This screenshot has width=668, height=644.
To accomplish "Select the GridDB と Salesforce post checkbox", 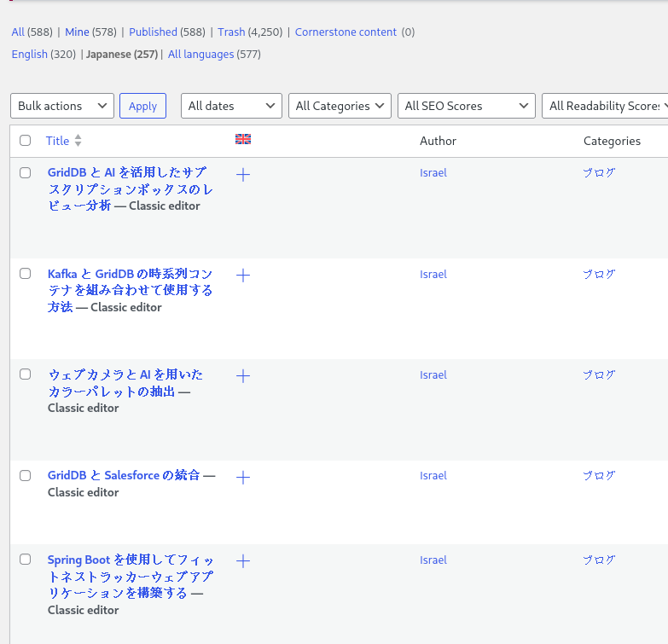I will [26, 476].
